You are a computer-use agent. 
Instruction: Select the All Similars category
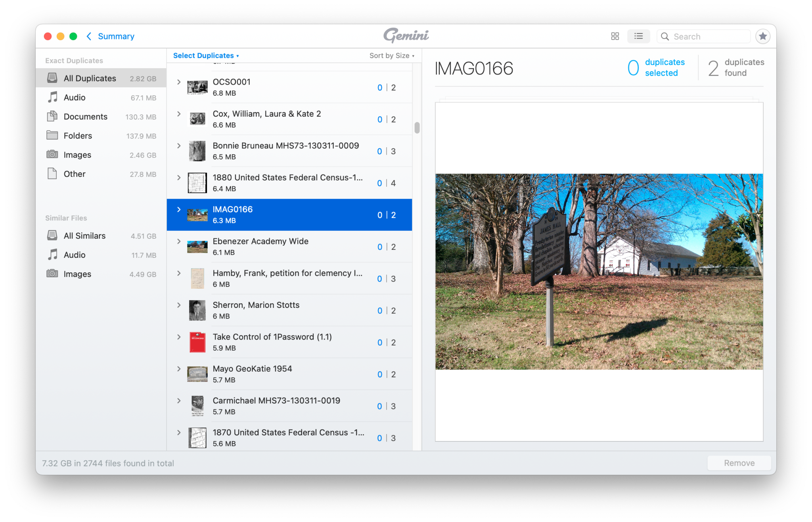84,235
